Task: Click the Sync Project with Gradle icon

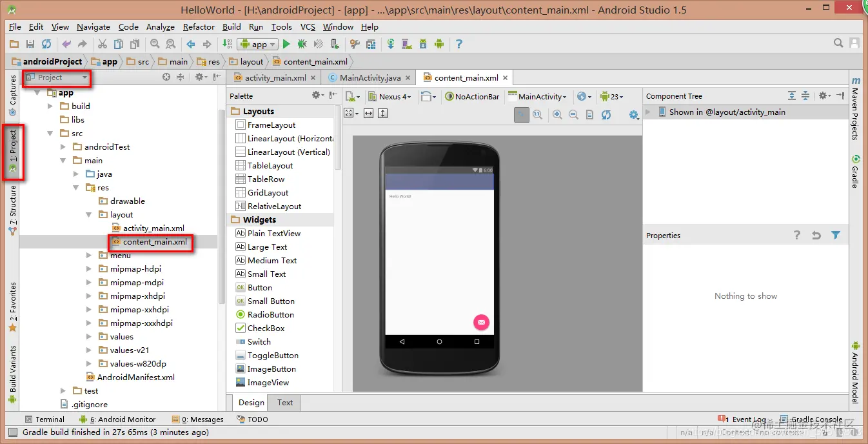Action: tap(391, 45)
